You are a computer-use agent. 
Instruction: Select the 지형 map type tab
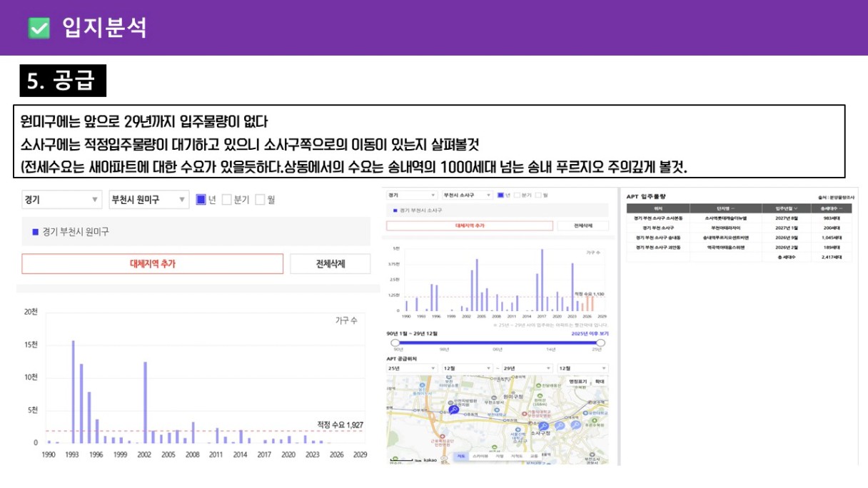pyautogui.click(x=500, y=456)
